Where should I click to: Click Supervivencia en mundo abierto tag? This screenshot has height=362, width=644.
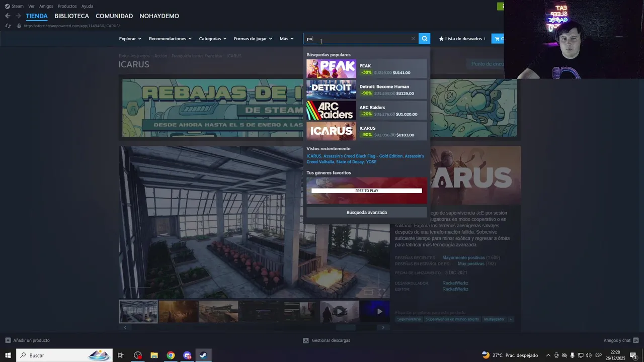(x=452, y=319)
